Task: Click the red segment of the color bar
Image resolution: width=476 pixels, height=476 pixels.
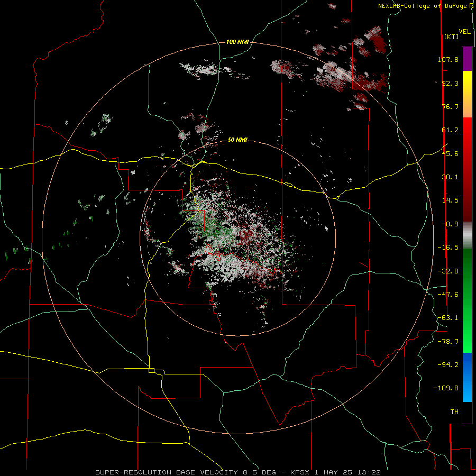Action: coord(467,169)
